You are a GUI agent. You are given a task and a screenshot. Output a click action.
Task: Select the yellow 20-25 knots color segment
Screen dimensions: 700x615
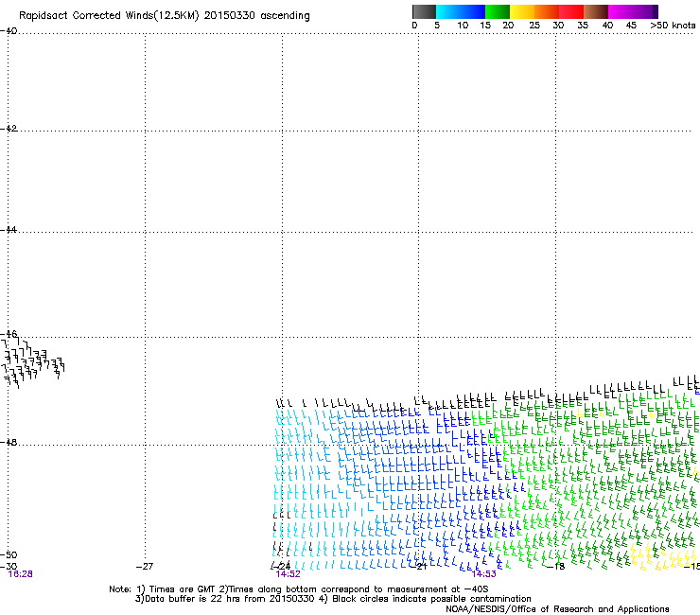[x=522, y=11]
